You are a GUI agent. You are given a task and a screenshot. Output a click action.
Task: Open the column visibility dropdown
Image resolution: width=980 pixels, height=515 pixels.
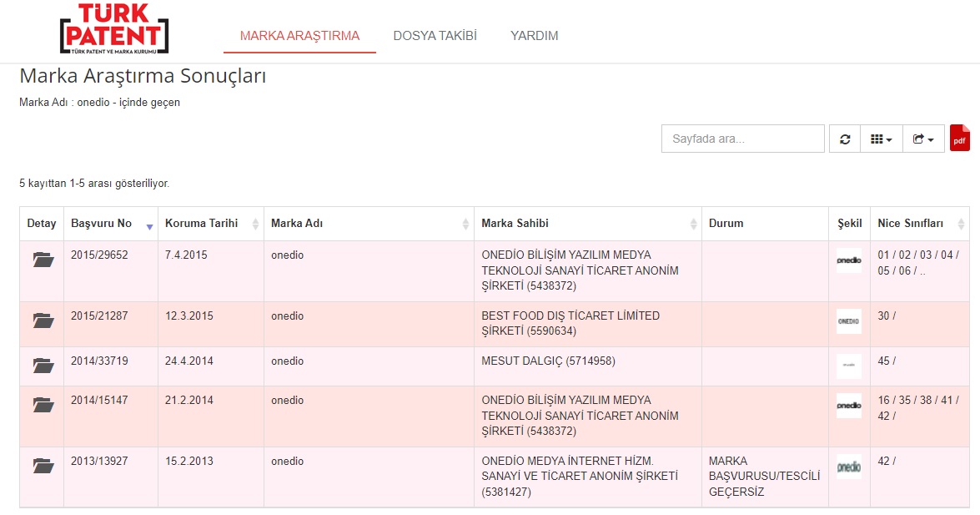[x=882, y=139]
